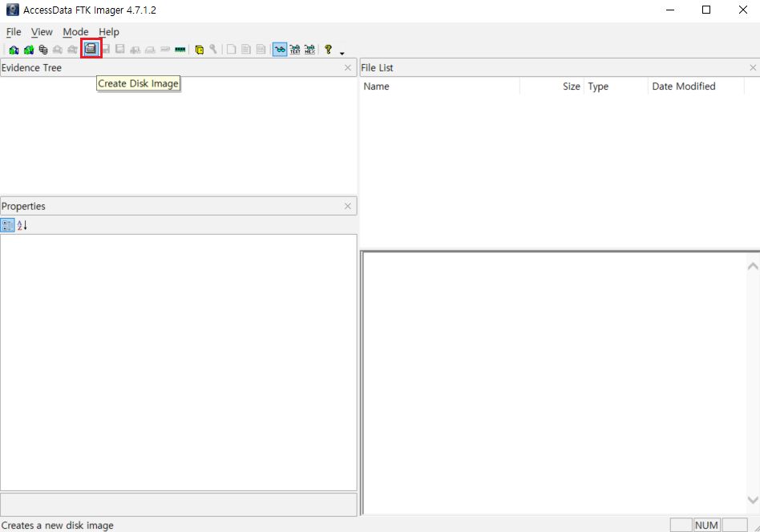Sort properties alphabetically with A-Z icon
760x532 pixels.
coord(22,225)
